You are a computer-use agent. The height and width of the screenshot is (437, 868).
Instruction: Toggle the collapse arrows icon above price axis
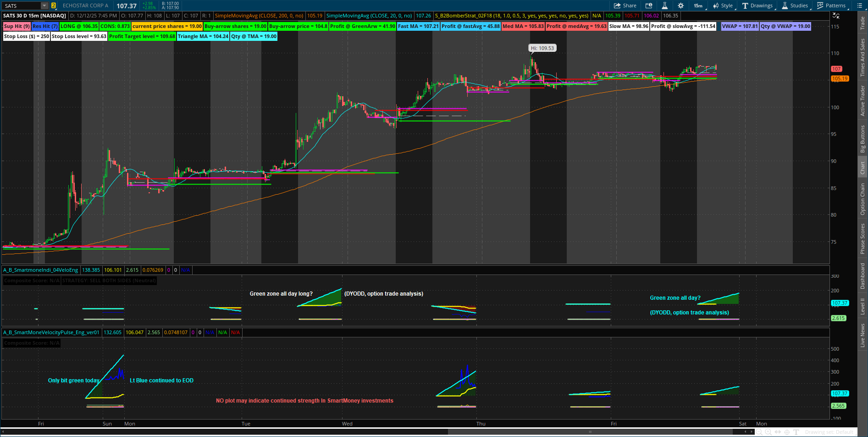[x=836, y=16]
